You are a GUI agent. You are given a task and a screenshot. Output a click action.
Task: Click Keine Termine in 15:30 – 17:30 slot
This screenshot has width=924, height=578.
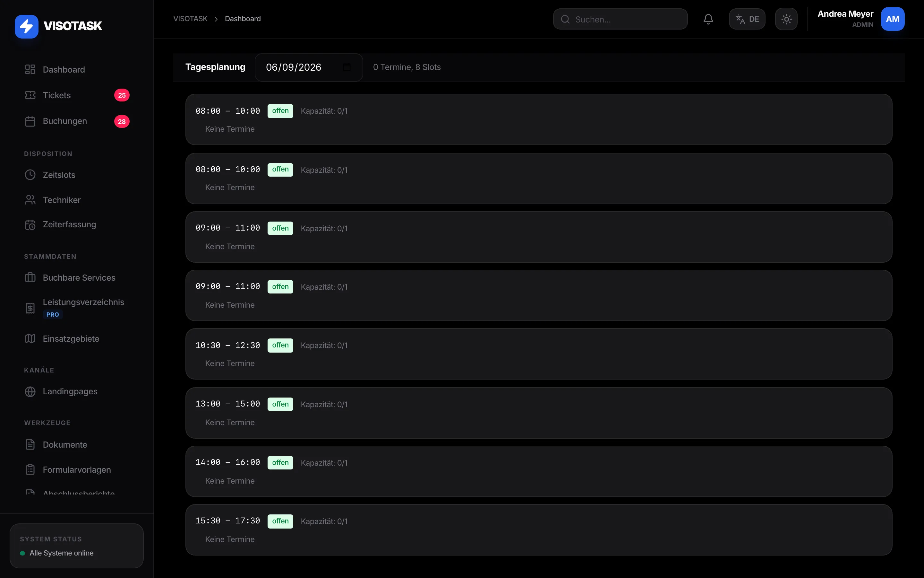pyautogui.click(x=230, y=539)
